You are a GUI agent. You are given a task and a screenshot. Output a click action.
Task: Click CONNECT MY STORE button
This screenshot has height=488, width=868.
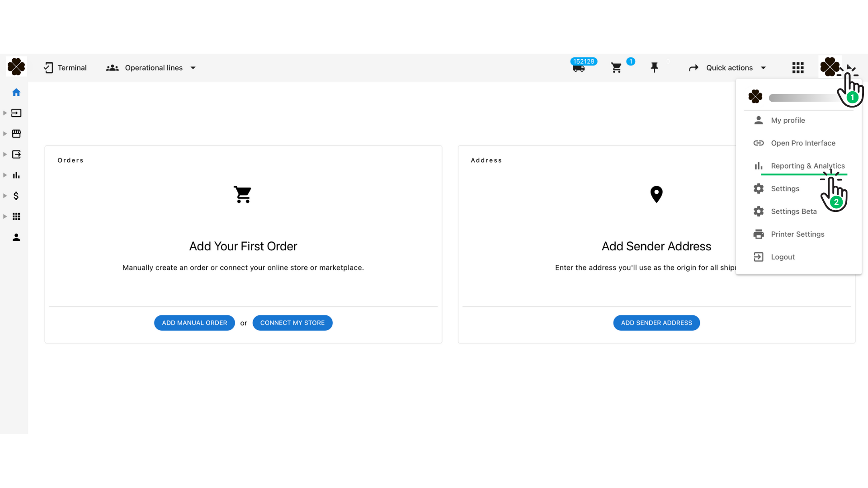click(x=292, y=323)
